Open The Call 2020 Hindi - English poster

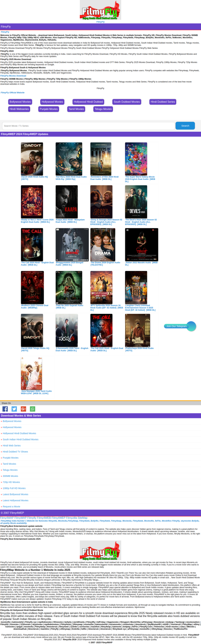tap(32, 245)
